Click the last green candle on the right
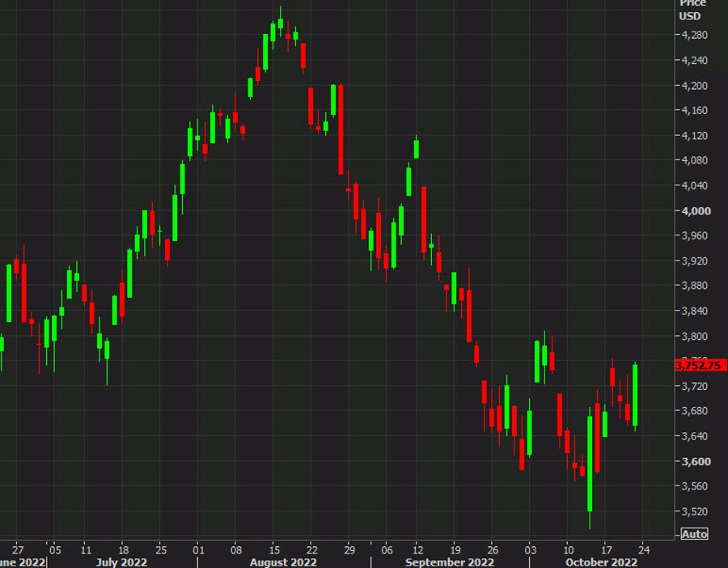This screenshot has height=568, width=728. tap(636, 395)
